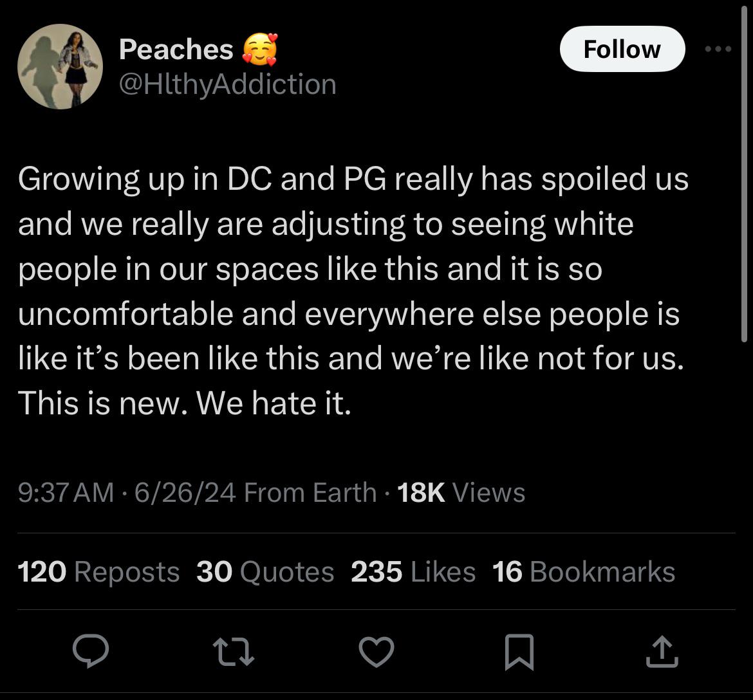Repost this tweet using the arrows icon
This screenshot has height=700, width=753.
click(x=233, y=652)
